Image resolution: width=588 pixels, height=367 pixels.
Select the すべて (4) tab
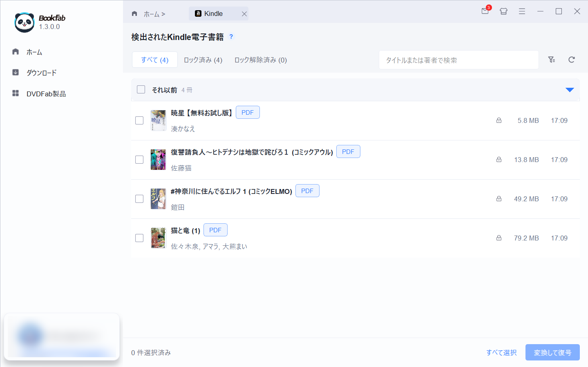pos(155,60)
